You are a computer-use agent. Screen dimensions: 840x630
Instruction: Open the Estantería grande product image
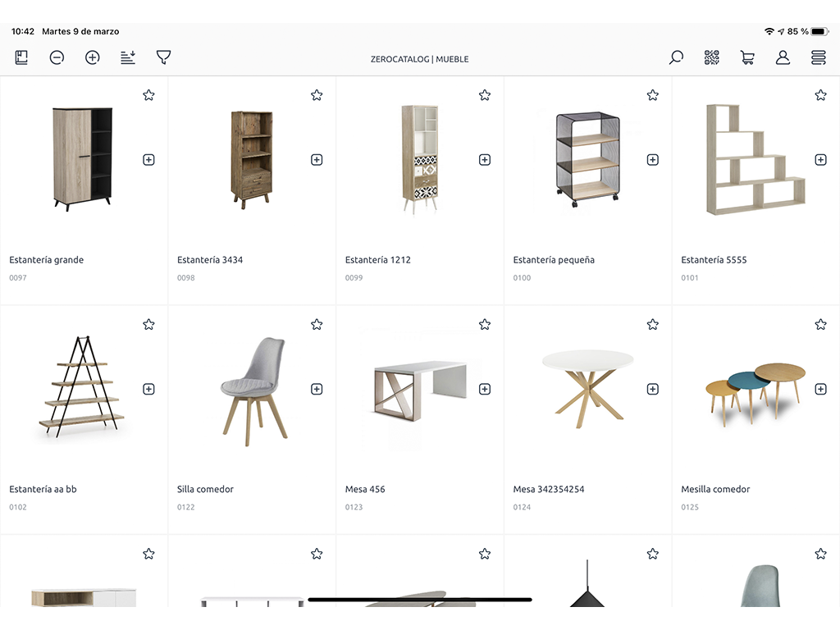(x=83, y=159)
